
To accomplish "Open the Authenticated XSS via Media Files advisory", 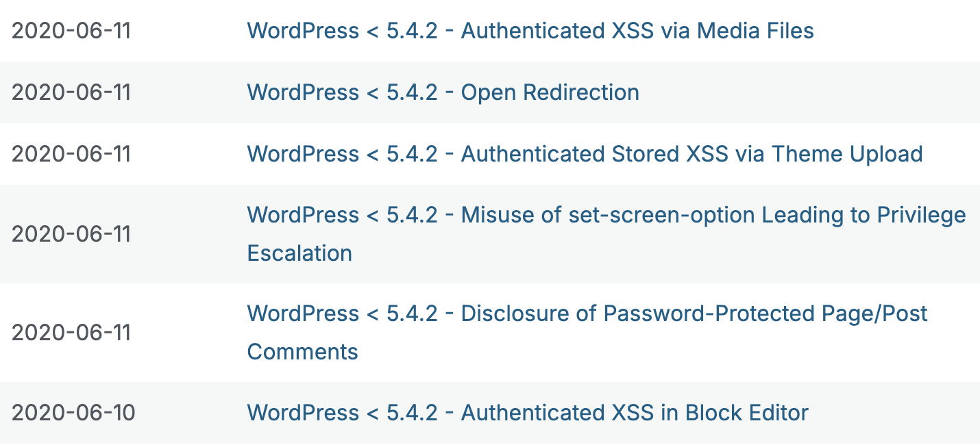I will (x=530, y=31).
